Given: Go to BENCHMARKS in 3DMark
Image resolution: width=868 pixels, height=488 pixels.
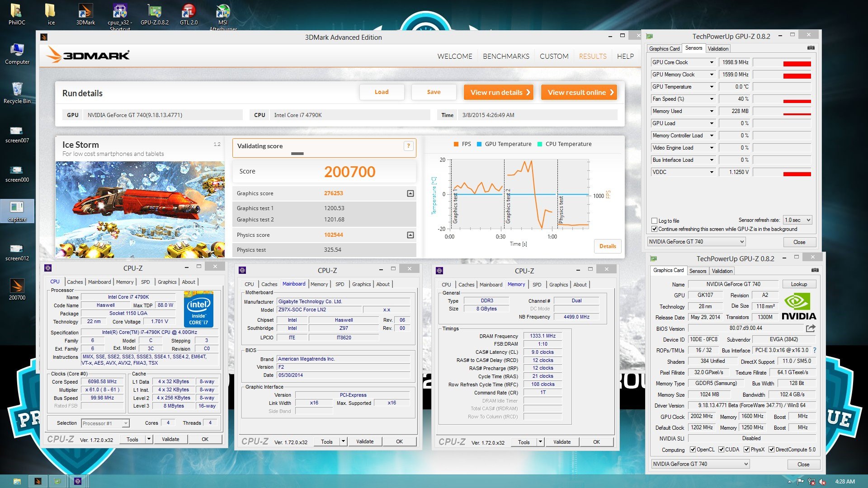Looking at the screenshot, I should click(x=506, y=56).
